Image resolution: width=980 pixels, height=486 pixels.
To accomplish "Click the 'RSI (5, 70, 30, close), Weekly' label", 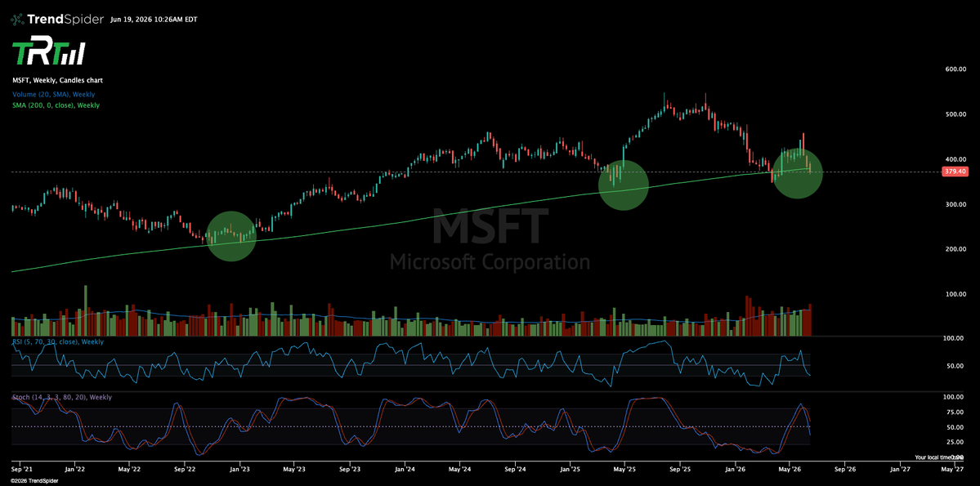I will [57, 342].
